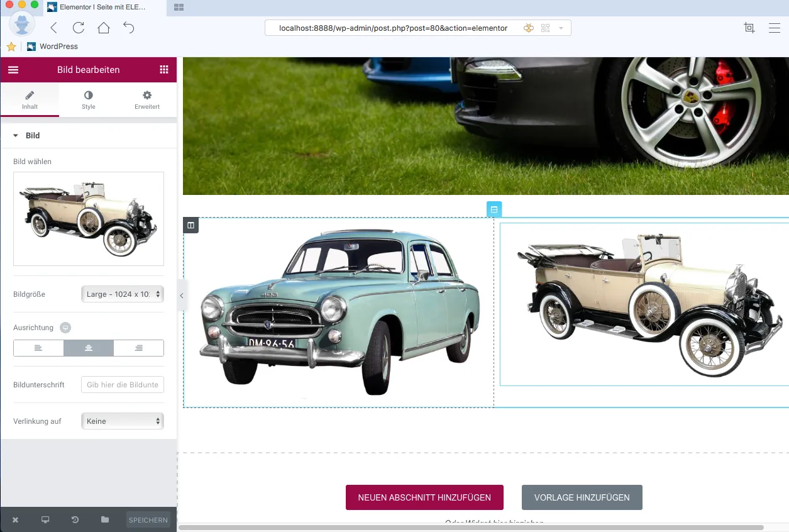The image size is (789, 532).
Task: Select the section edit handle
Action: [494, 209]
